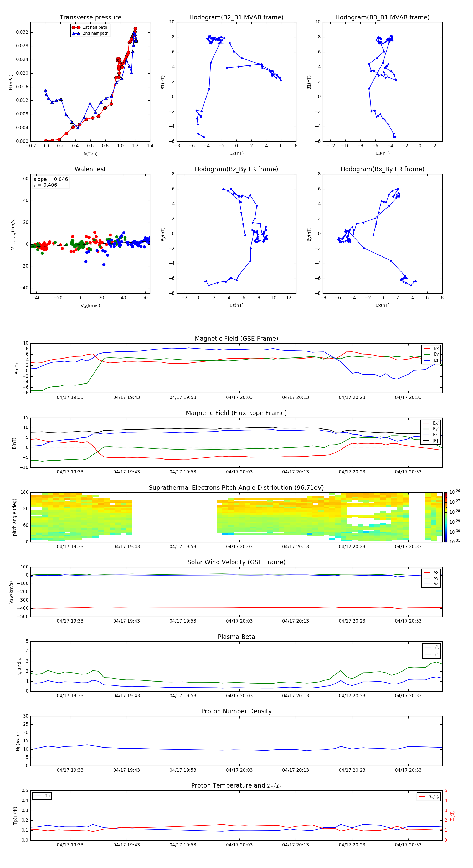The image size is (473, 868).
Task: Click "Bz'" in the Flux Rope legend
Action: pos(436,435)
